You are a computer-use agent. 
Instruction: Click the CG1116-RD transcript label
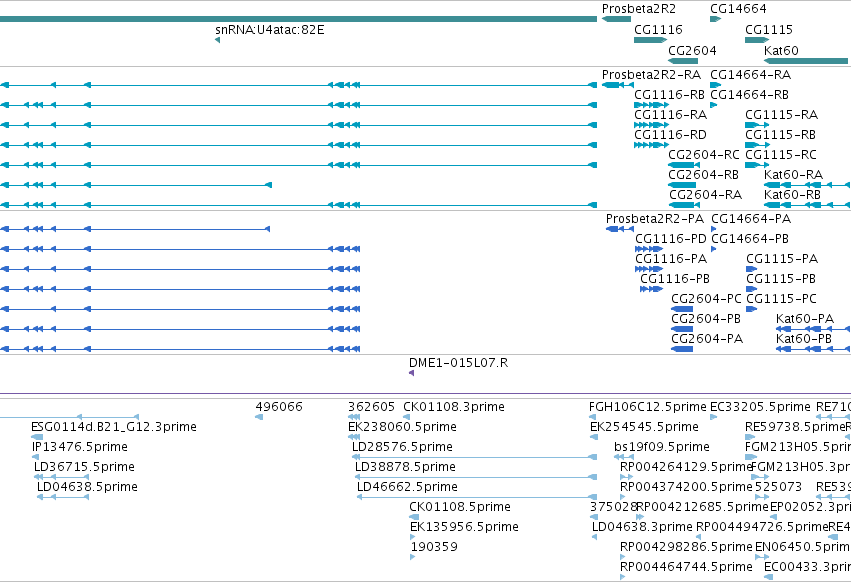click(670, 135)
